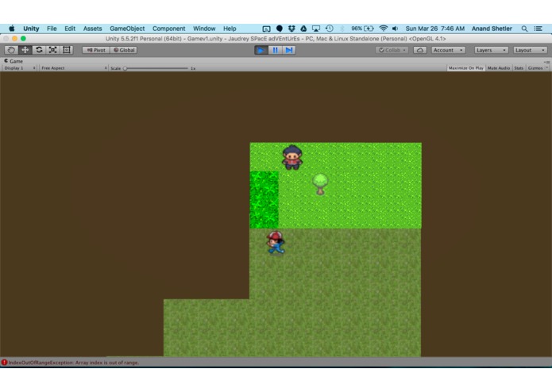
Task: Step forward one frame
Action: (288, 50)
